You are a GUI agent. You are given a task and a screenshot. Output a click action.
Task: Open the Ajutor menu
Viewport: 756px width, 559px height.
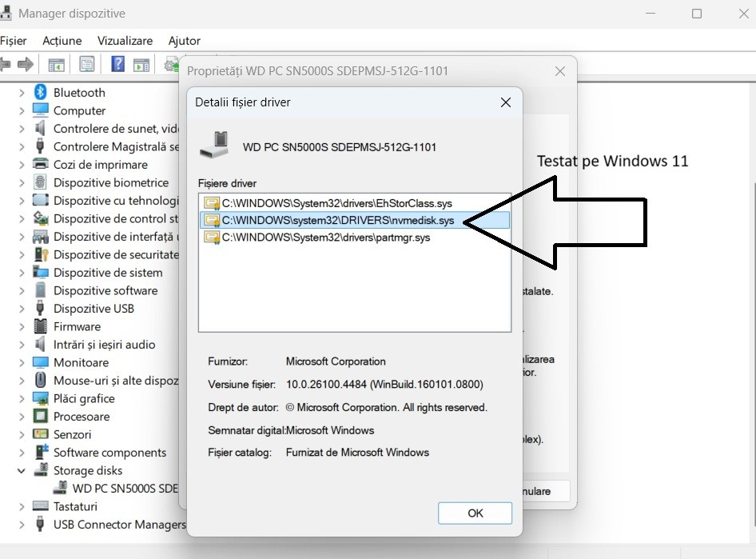pos(184,41)
